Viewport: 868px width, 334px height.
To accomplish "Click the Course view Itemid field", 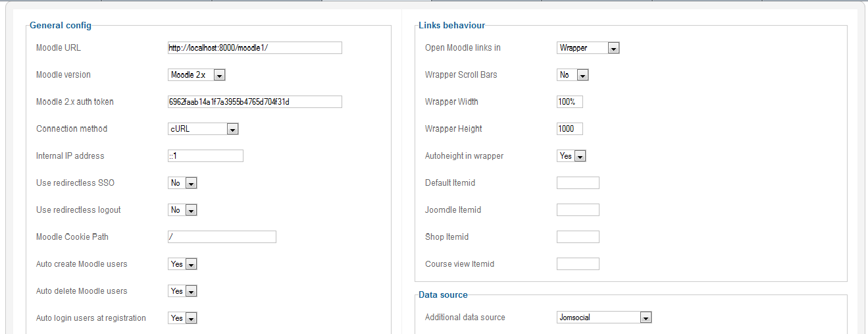I will pyautogui.click(x=578, y=264).
